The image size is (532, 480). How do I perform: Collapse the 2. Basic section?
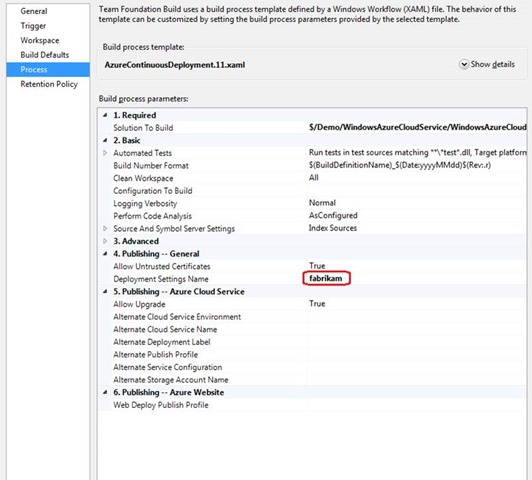pos(105,140)
